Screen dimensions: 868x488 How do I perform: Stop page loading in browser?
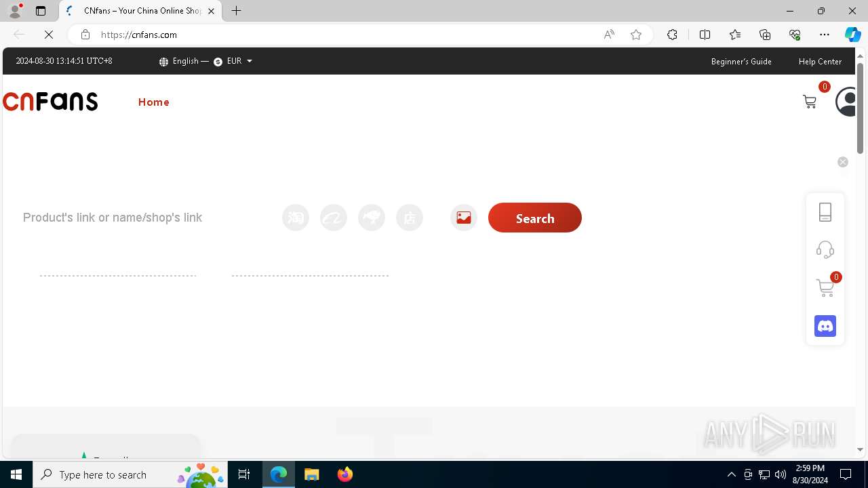pyautogui.click(x=49, y=35)
